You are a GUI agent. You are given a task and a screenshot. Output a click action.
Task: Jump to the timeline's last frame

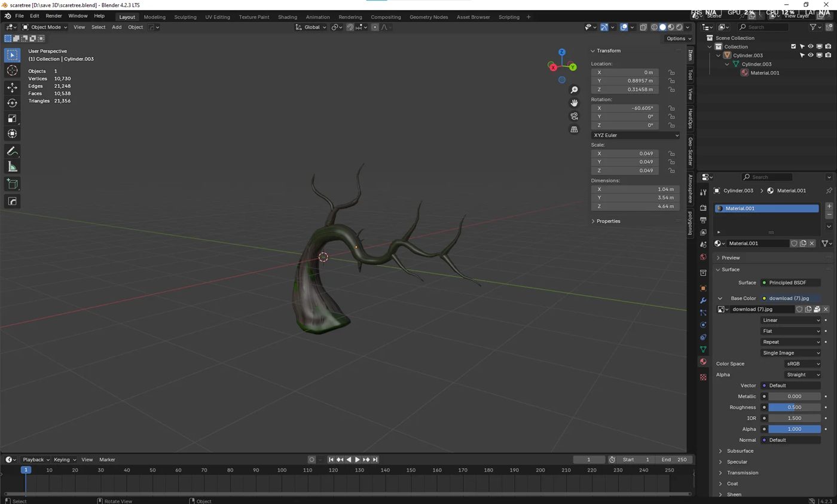point(375,460)
